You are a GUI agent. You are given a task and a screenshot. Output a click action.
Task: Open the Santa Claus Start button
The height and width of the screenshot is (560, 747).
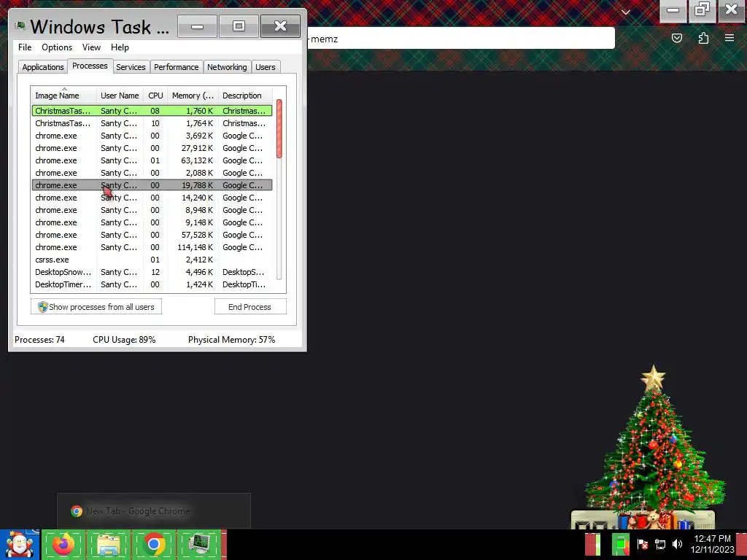19,545
